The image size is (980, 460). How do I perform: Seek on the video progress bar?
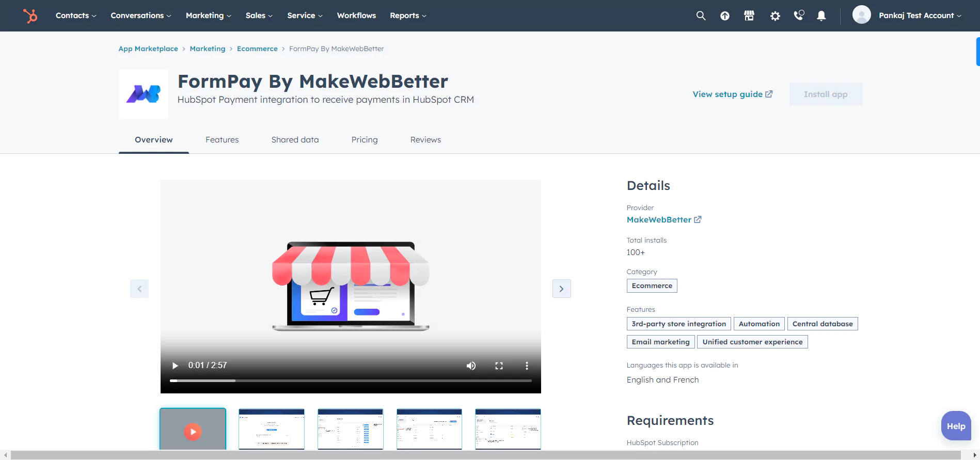click(x=351, y=380)
